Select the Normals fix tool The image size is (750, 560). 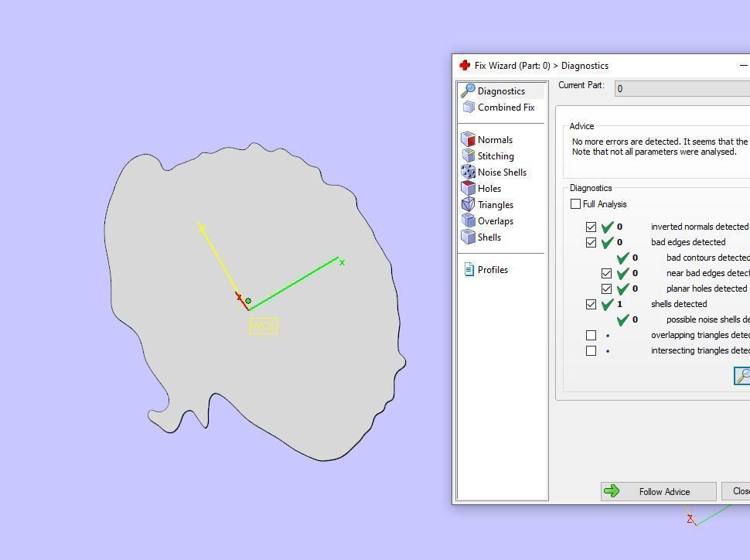pos(486,140)
